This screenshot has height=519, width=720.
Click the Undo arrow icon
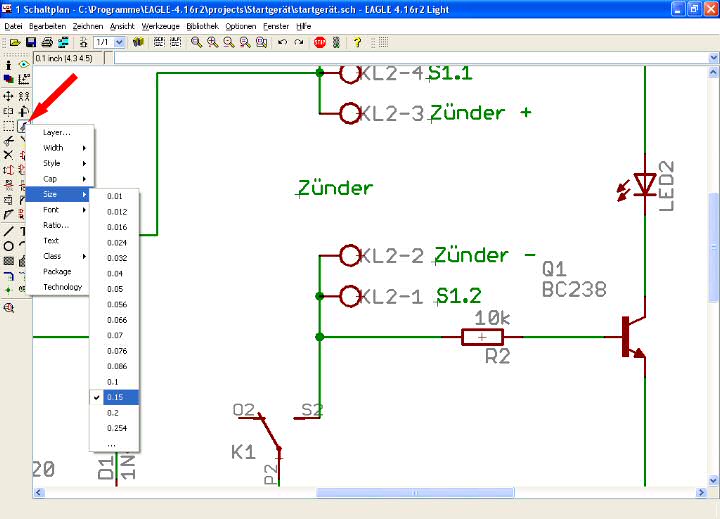click(x=283, y=43)
